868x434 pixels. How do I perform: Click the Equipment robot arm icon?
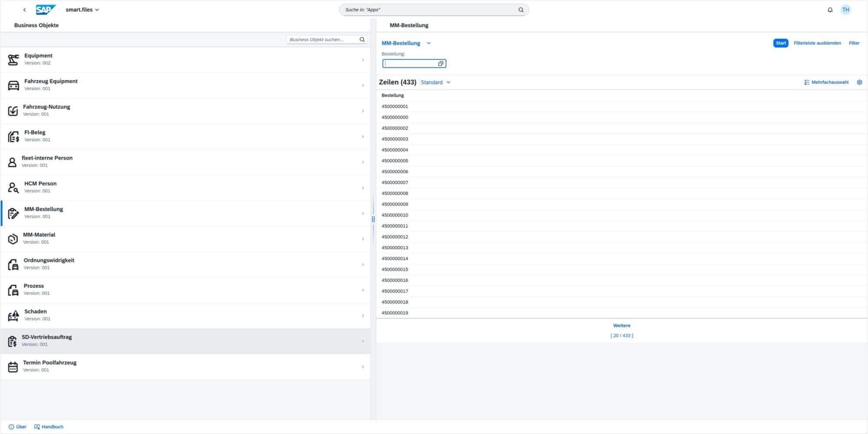tap(13, 59)
